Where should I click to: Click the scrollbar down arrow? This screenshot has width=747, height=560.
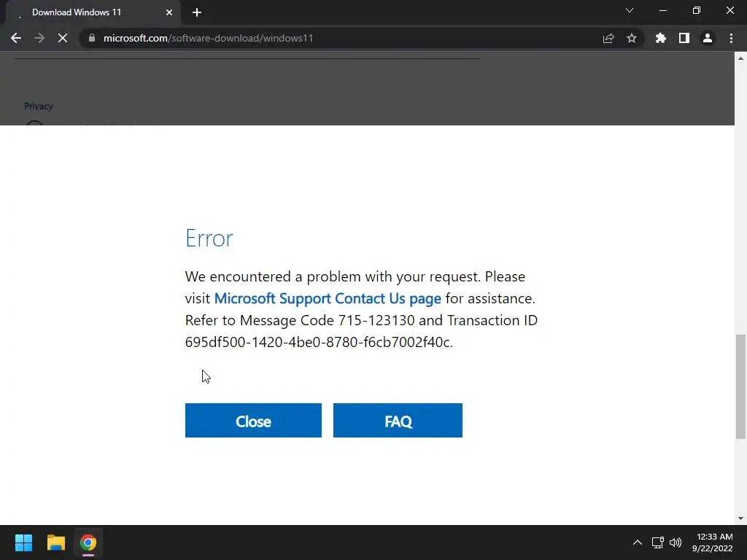pyautogui.click(x=740, y=518)
